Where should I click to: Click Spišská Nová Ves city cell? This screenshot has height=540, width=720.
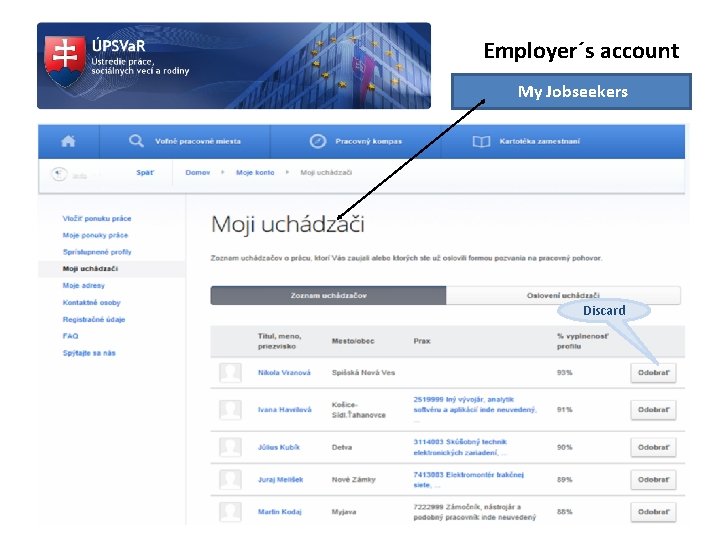pyautogui.click(x=363, y=372)
